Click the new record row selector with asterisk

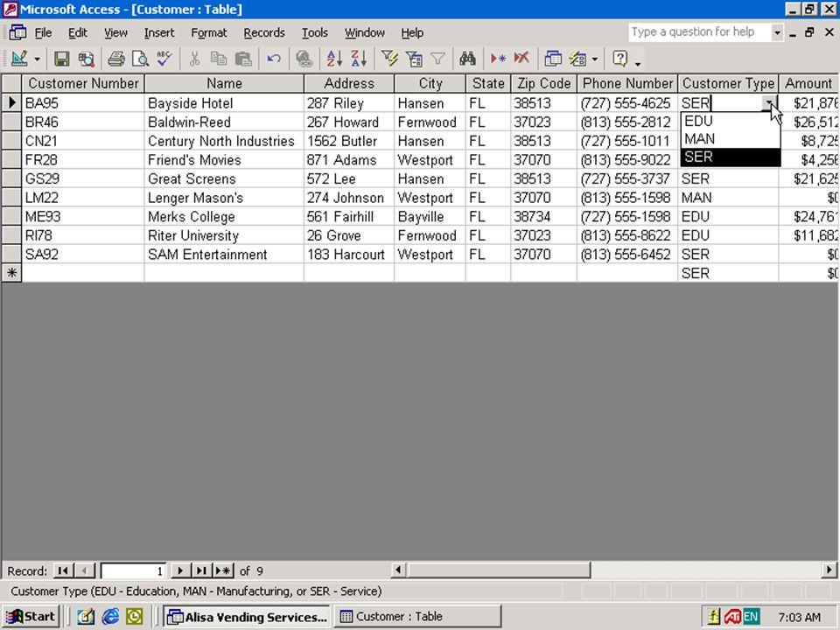[11, 273]
